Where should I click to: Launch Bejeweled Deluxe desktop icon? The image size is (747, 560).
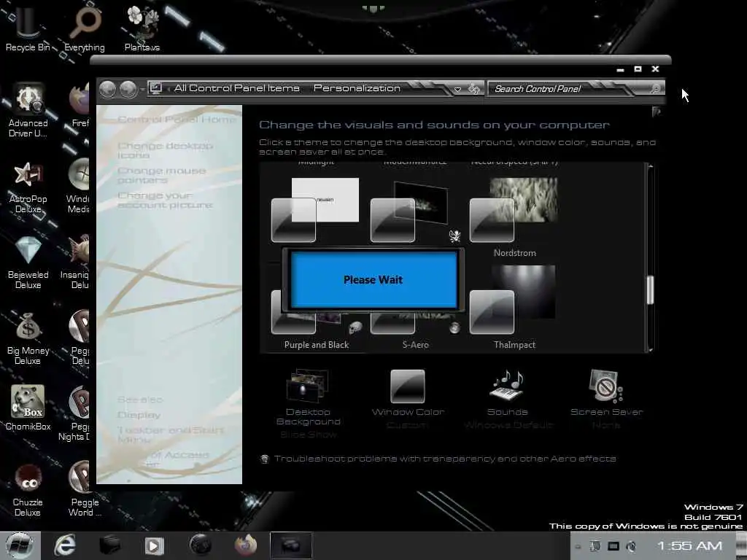pyautogui.click(x=28, y=262)
